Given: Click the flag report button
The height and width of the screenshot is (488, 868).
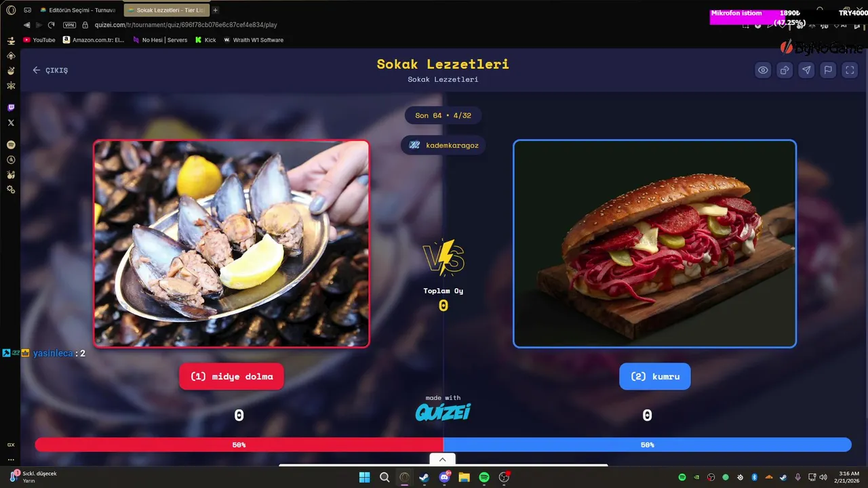Looking at the screenshot, I should (828, 70).
